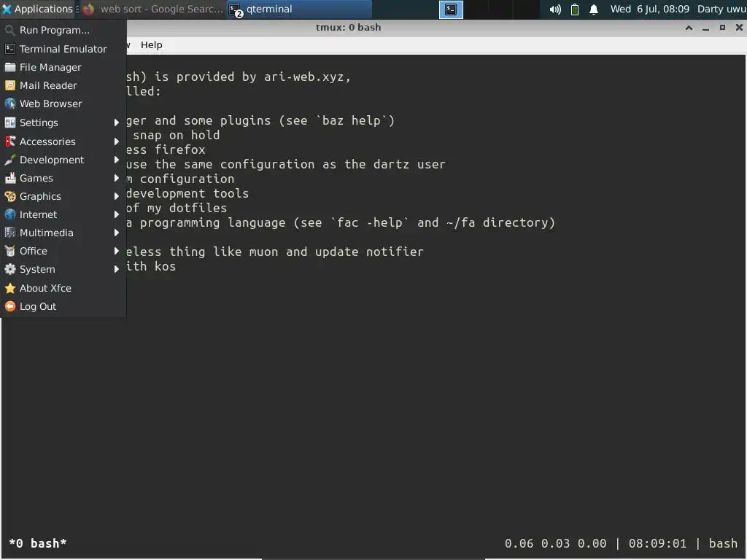Image resolution: width=747 pixels, height=560 pixels.
Task: Click the Run Program magnifier icon
Action: (9, 31)
